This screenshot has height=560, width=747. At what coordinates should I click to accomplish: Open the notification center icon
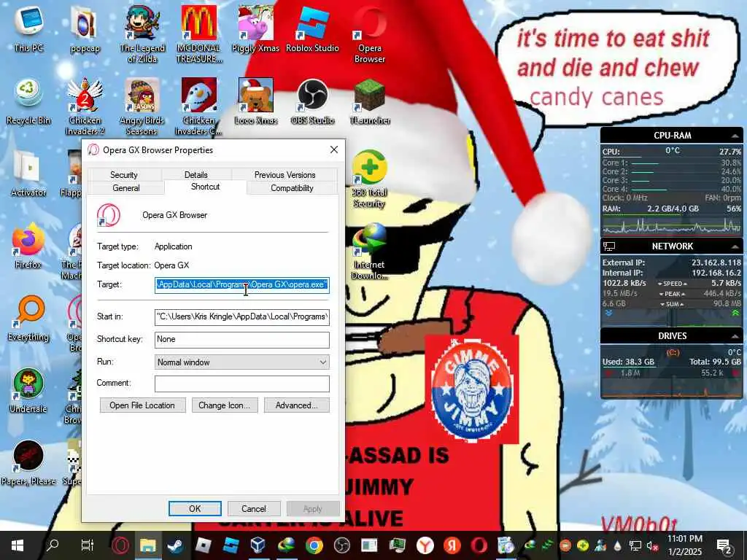coord(724,545)
